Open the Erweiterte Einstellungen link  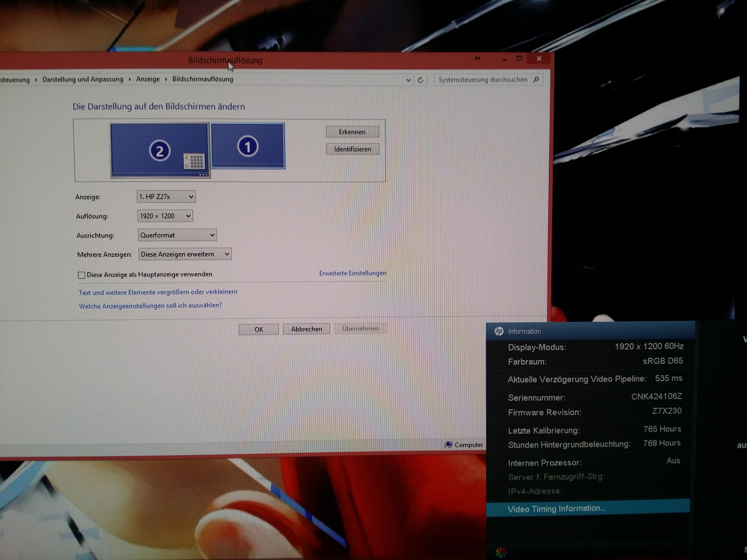tap(352, 273)
